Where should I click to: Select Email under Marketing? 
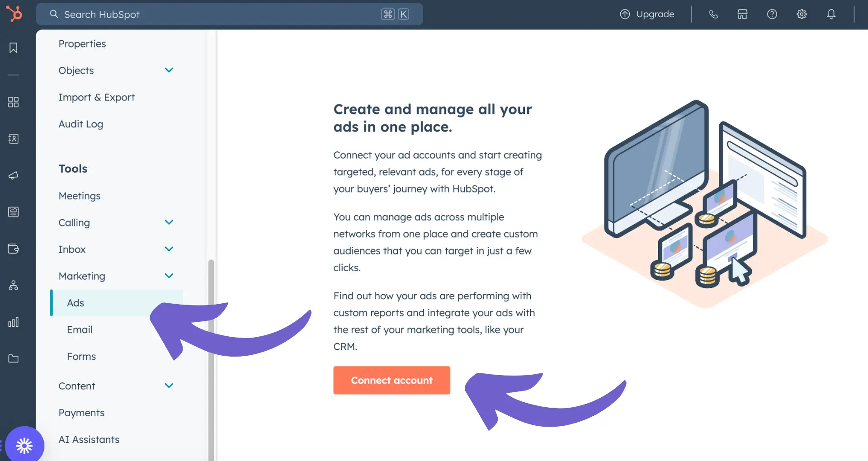coord(80,329)
